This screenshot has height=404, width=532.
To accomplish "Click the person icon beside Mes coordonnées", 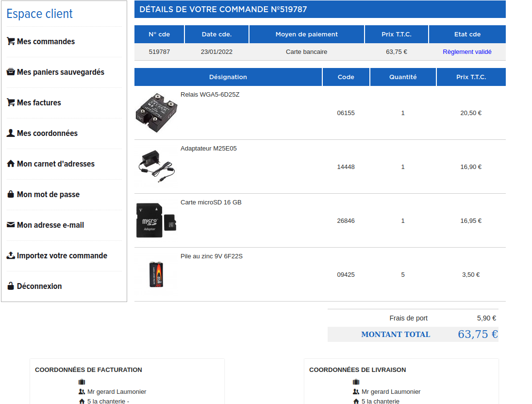I will [11, 133].
